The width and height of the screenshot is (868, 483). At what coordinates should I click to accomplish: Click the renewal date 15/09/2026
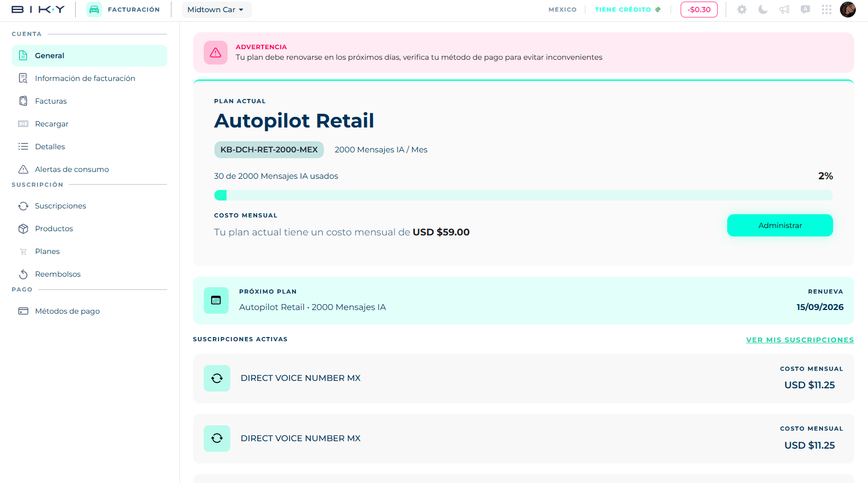coord(820,307)
